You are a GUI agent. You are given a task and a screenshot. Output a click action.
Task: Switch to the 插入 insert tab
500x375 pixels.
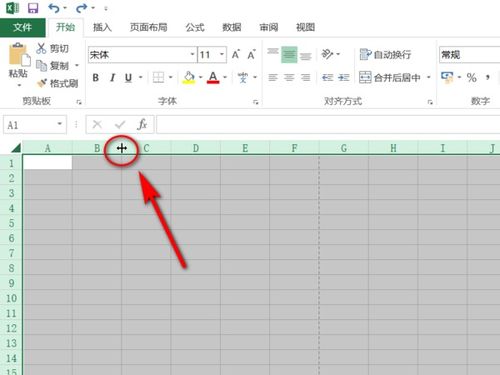coord(102,27)
